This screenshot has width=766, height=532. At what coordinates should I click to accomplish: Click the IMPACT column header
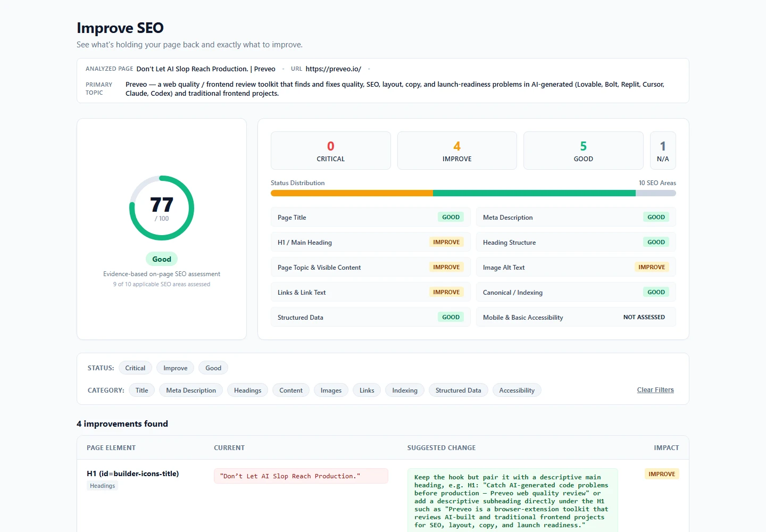667,448
